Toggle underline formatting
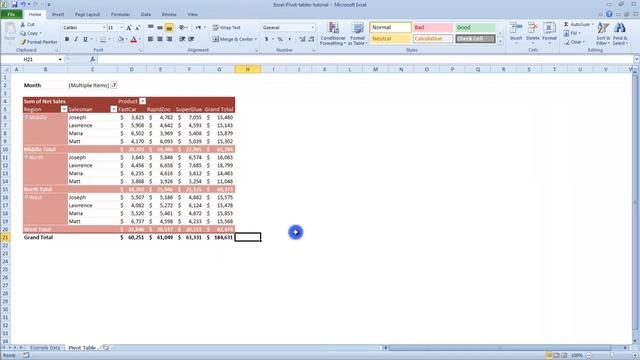 click(x=85, y=39)
